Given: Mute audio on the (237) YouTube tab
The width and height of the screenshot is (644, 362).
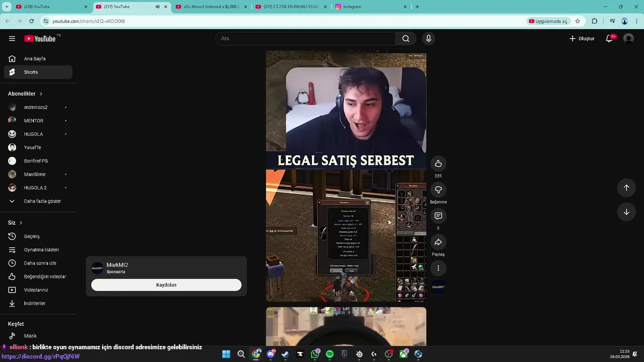Looking at the screenshot, I should 157,7.
